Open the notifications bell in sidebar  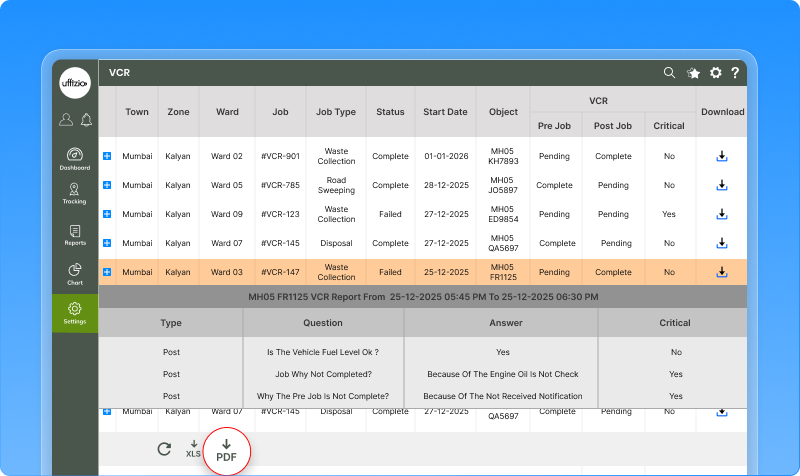click(86, 120)
